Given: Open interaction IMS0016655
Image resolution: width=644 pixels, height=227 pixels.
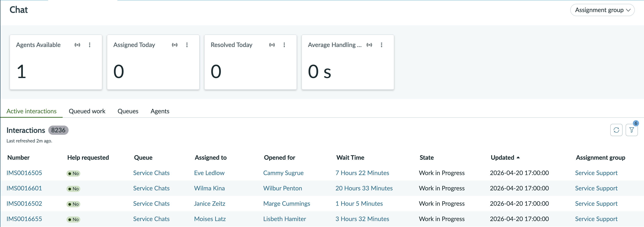Looking at the screenshot, I should [x=24, y=219].
